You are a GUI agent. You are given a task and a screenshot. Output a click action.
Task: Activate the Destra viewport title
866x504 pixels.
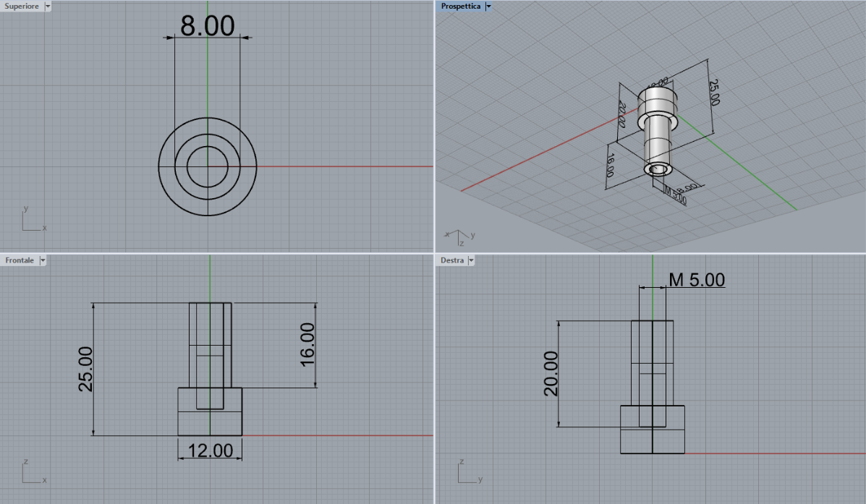[451, 260]
